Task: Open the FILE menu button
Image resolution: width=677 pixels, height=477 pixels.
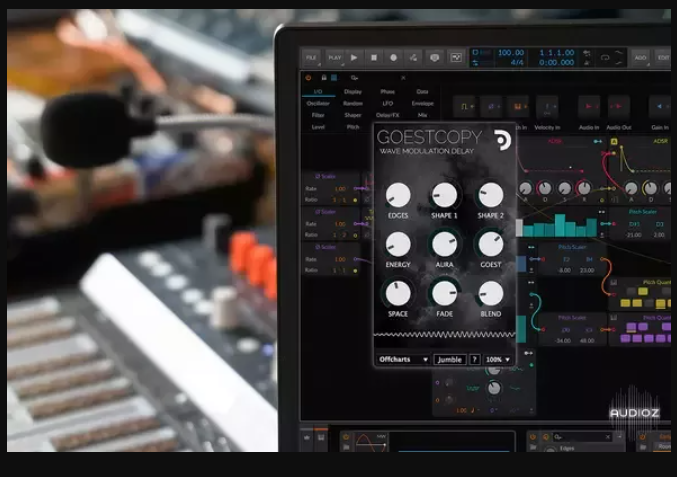Action: pyautogui.click(x=311, y=57)
